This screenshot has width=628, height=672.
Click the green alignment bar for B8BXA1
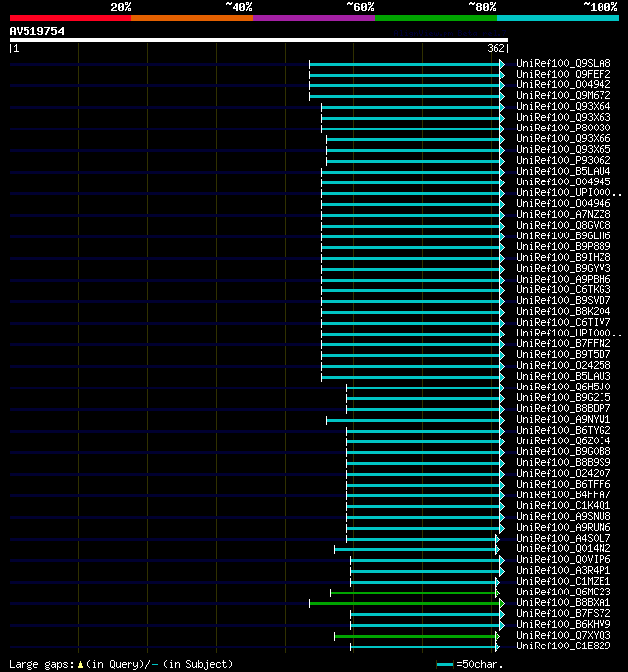[x=404, y=604]
